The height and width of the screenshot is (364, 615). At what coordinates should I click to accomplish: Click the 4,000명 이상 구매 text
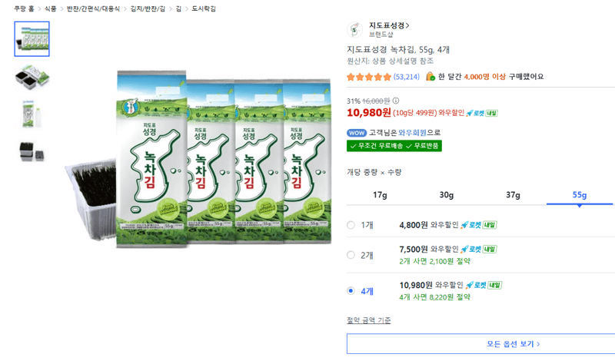click(504, 77)
